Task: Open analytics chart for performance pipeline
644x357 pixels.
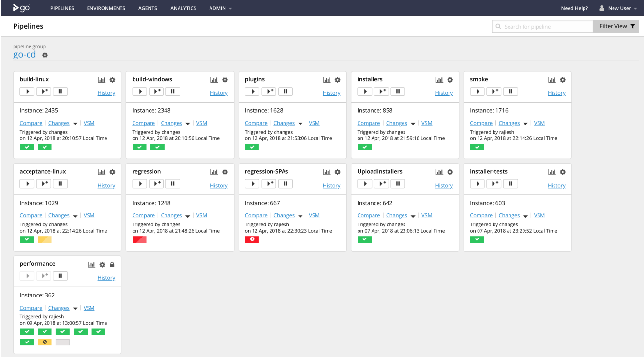Action: click(x=91, y=264)
